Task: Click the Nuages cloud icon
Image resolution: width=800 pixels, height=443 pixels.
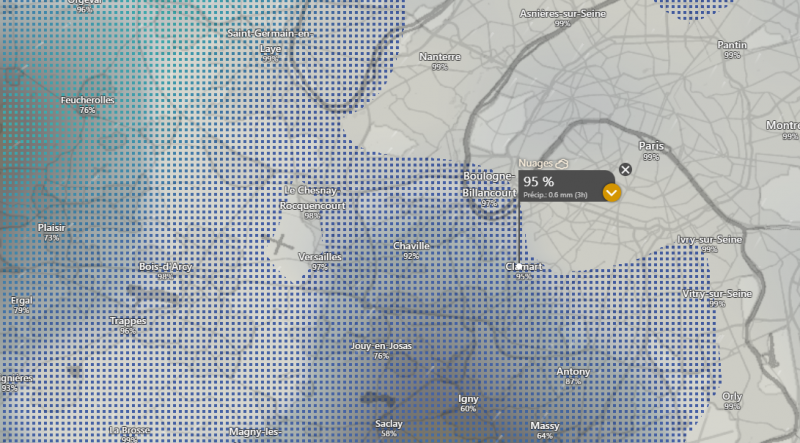Action: point(562,164)
